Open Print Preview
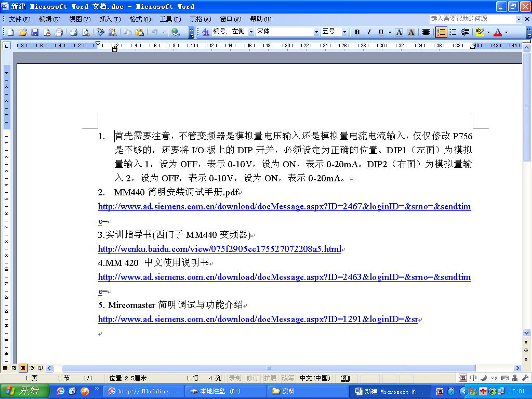532x399 pixels. (x=86, y=32)
